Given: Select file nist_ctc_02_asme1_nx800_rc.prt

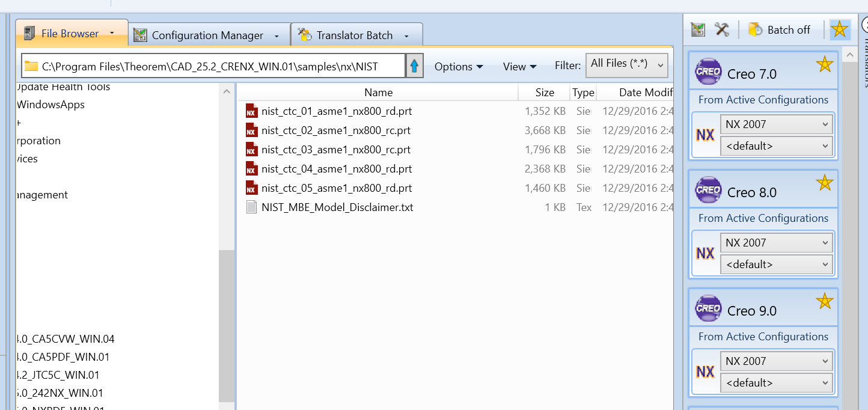Looking at the screenshot, I should (336, 130).
